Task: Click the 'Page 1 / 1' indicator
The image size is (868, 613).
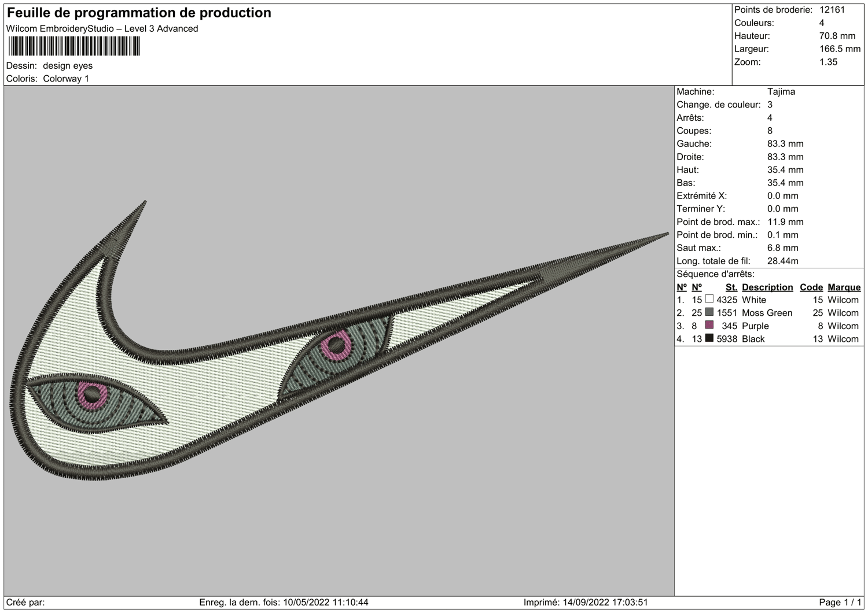Action: [x=840, y=603]
